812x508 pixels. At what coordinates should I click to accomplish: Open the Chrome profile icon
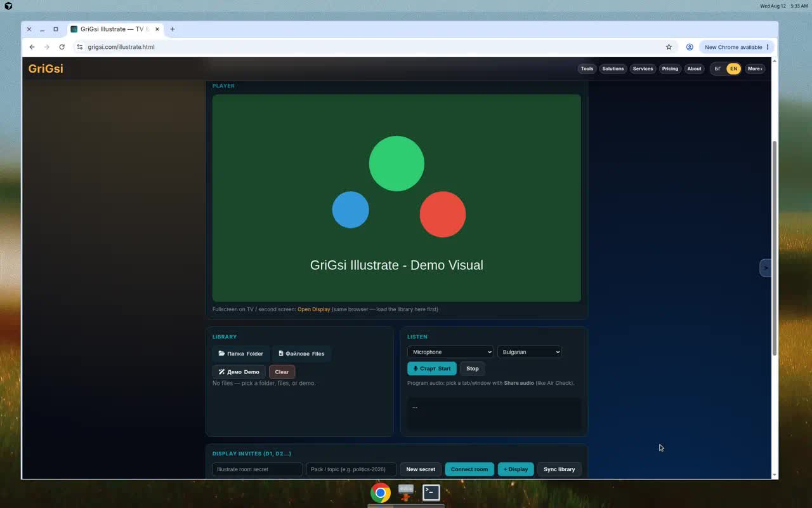click(690, 47)
